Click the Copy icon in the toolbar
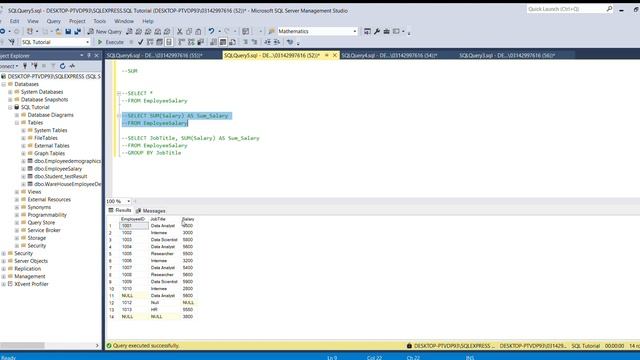This screenshot has height=360, width=640. [189, 31]
